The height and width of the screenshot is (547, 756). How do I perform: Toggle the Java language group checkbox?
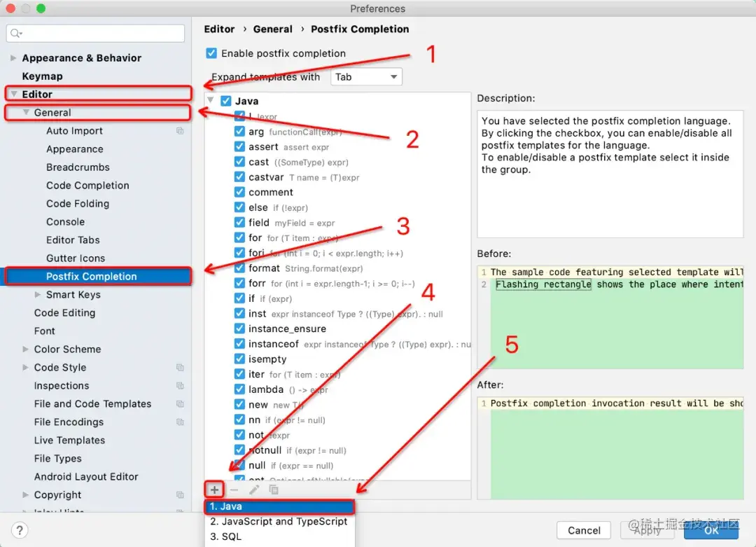point(225,101)
